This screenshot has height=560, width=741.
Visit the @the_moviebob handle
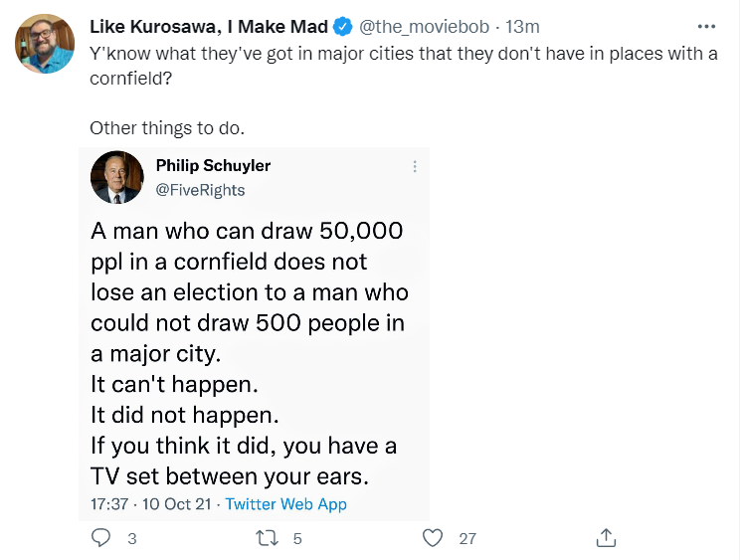click(424, 27)
